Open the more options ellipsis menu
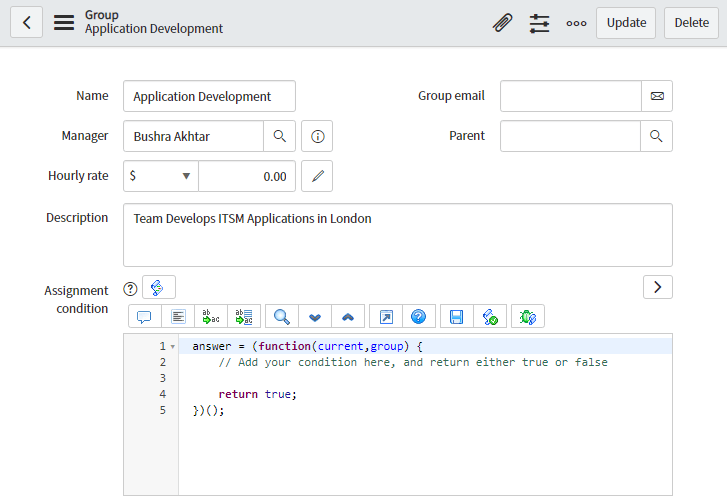Image resolution: width=727 pixels, height=503 pixels. coord(576,23)
